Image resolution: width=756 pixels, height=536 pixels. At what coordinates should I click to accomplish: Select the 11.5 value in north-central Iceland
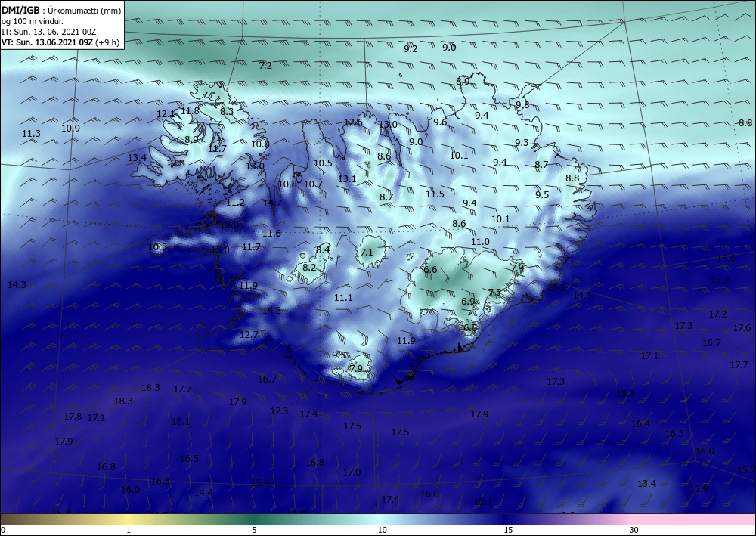tap(435, 194)
